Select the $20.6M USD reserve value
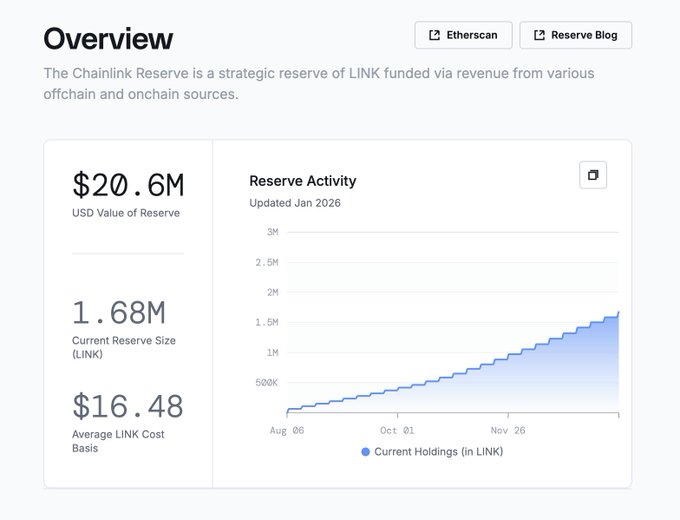Screen dimensions: 680x520 pos(128,185)
